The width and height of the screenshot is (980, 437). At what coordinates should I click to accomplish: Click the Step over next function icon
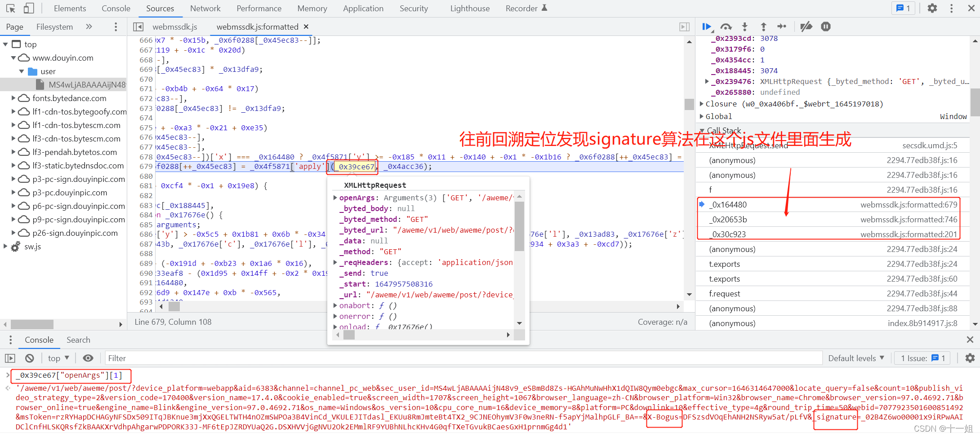click(x=726, y=27)
